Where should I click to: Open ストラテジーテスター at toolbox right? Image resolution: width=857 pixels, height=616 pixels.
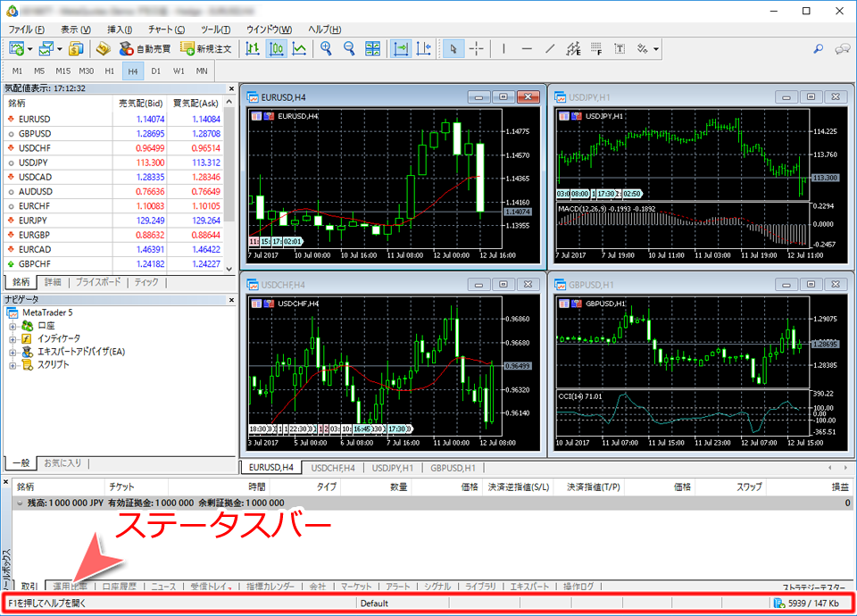tap(814, 587)
